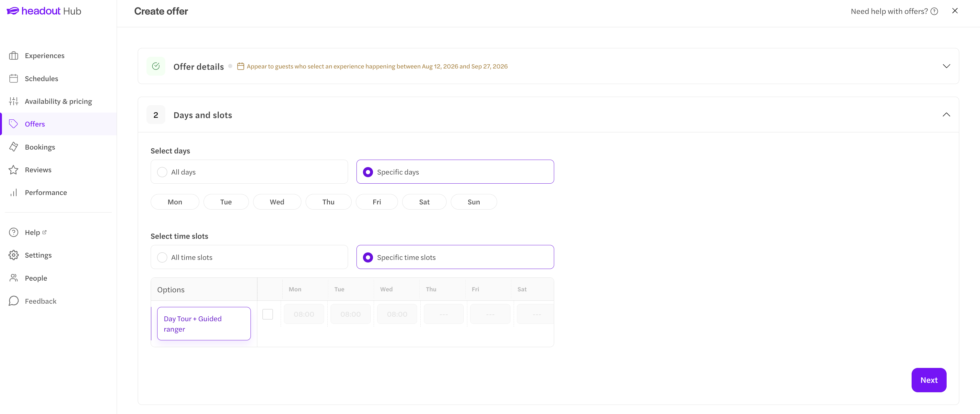The height and width of the screenshot is (414, 980).
Task: Click the Reviews star icon
Action: click(x=14, y=170)
